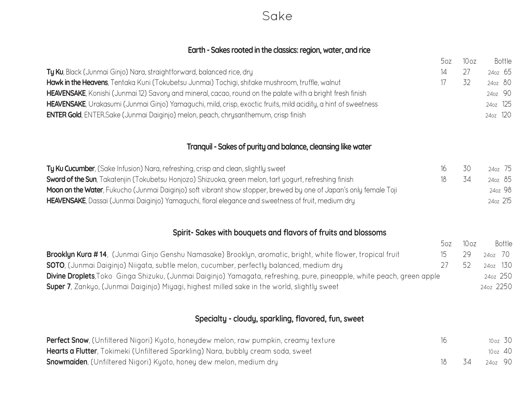
Task: Select the Snowmaiden sake name
Action: coord(67,362)
